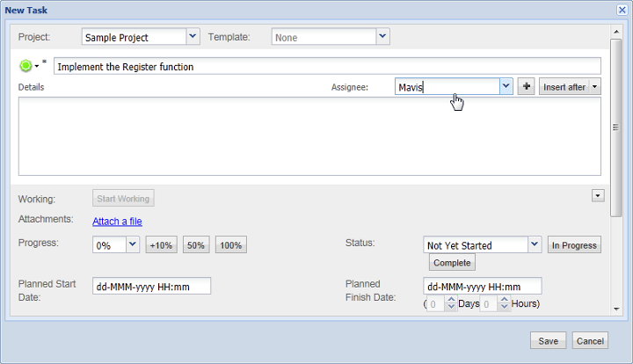Click the Hours number input field

pyautogui.click(x=489, y=303)
